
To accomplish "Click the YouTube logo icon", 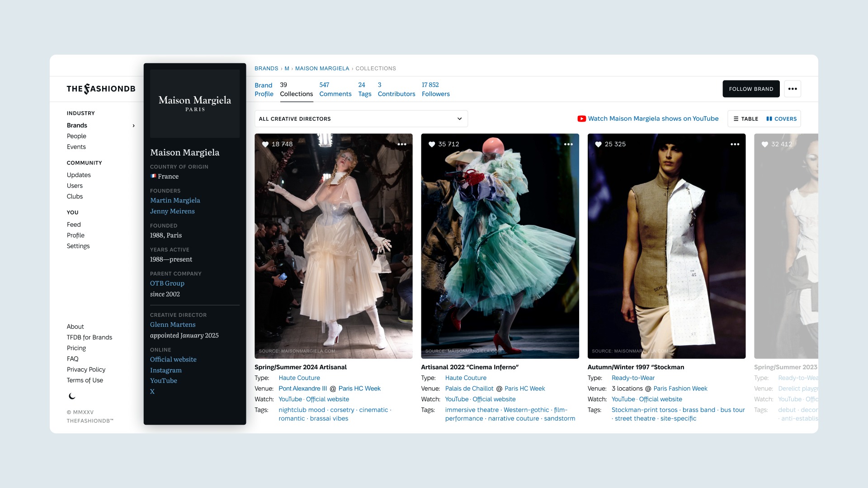I will [x=582, y=119].
